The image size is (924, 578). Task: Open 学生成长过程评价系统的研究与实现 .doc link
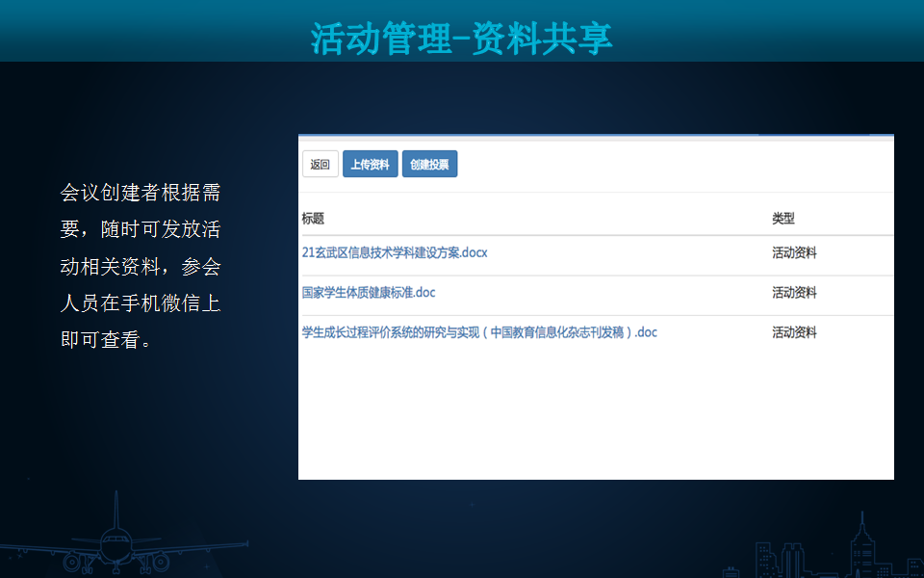coord(479,332)
